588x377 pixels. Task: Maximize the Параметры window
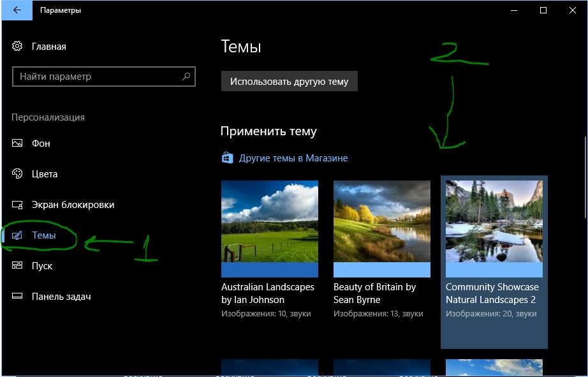pos(543,10)
